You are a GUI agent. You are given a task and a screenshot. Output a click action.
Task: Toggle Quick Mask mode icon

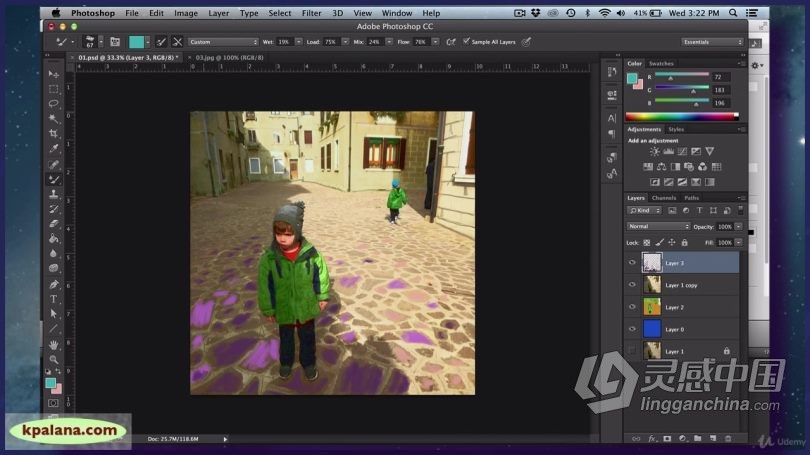[53, 403]
